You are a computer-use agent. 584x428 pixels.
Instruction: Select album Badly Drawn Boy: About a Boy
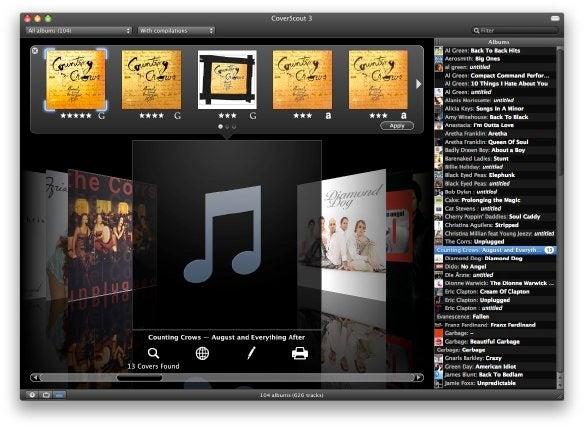(x=495, y=150)
